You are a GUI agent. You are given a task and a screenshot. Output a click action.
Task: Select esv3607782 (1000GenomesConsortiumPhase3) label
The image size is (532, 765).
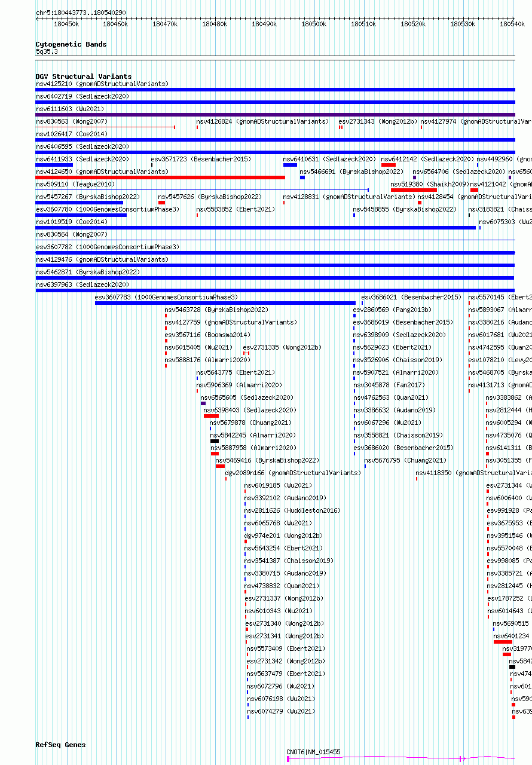point(108,247)
